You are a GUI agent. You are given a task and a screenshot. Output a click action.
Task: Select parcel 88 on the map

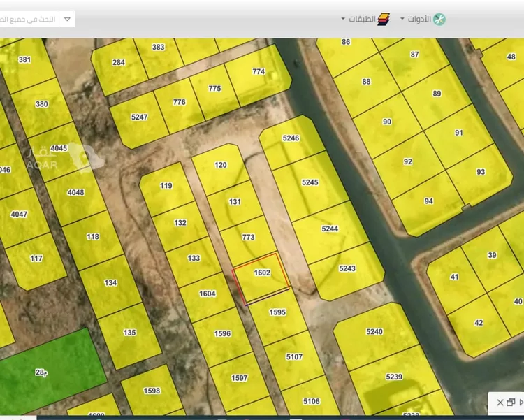point(366,85)
